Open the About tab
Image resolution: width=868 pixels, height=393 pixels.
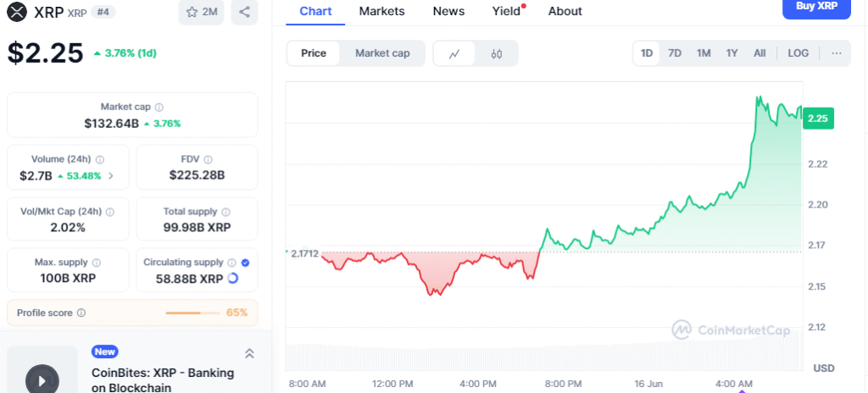click(565, 11)
